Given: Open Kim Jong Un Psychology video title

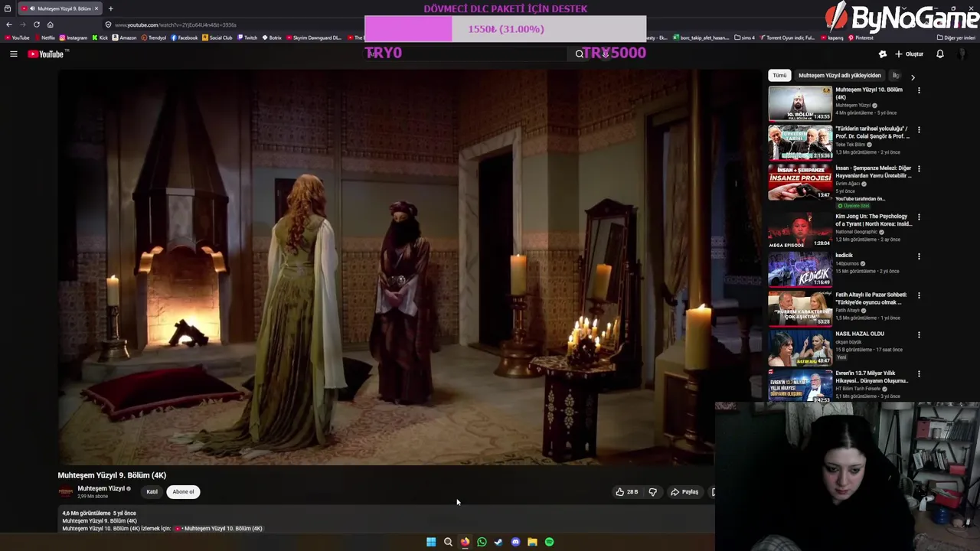Looking at the screenshot, I should (874, 220).
